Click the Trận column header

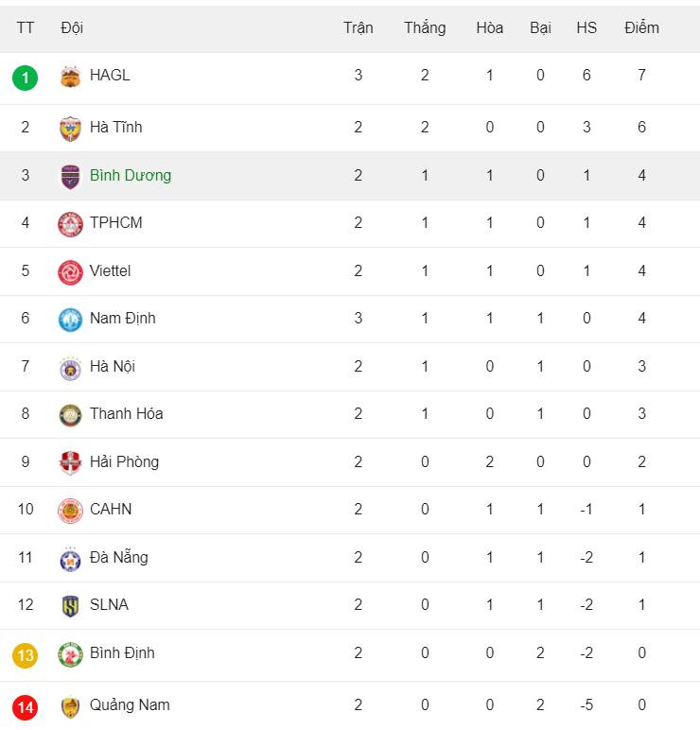pyautogui.click(x=358, y=27)
